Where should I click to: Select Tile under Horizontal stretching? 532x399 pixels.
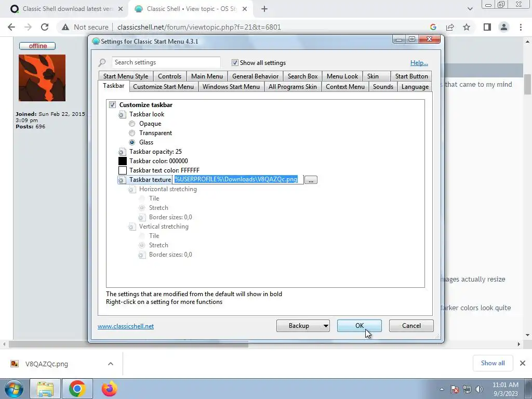142,198
